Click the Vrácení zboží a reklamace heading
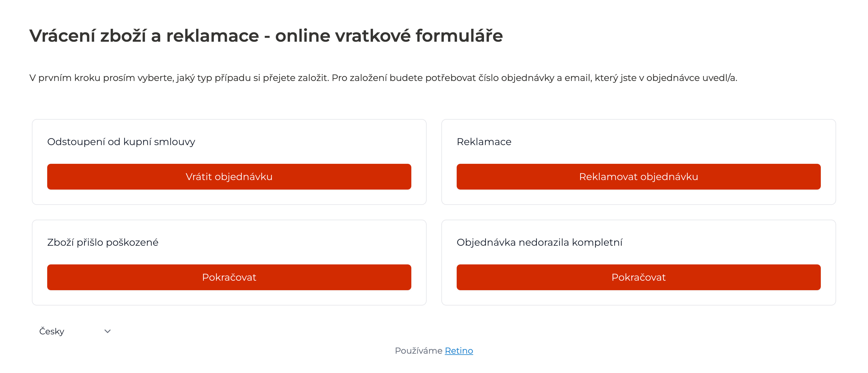868x373 pixels. (266, 36)
